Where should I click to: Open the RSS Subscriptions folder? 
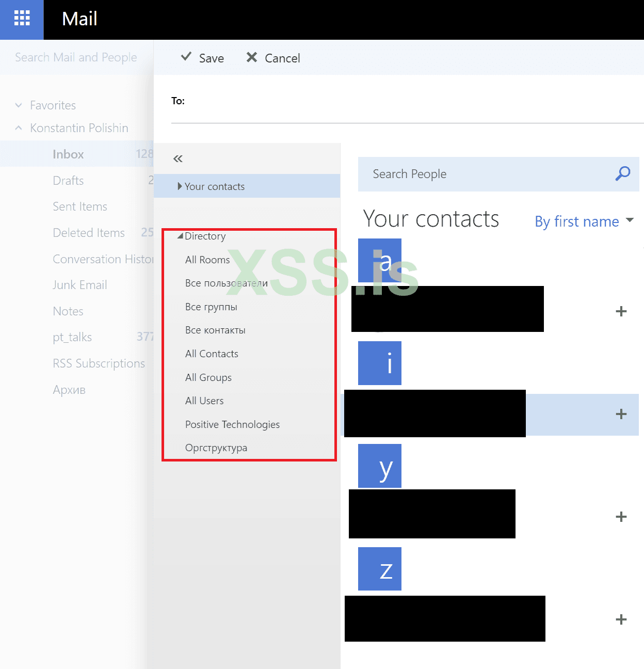(99, 363)
